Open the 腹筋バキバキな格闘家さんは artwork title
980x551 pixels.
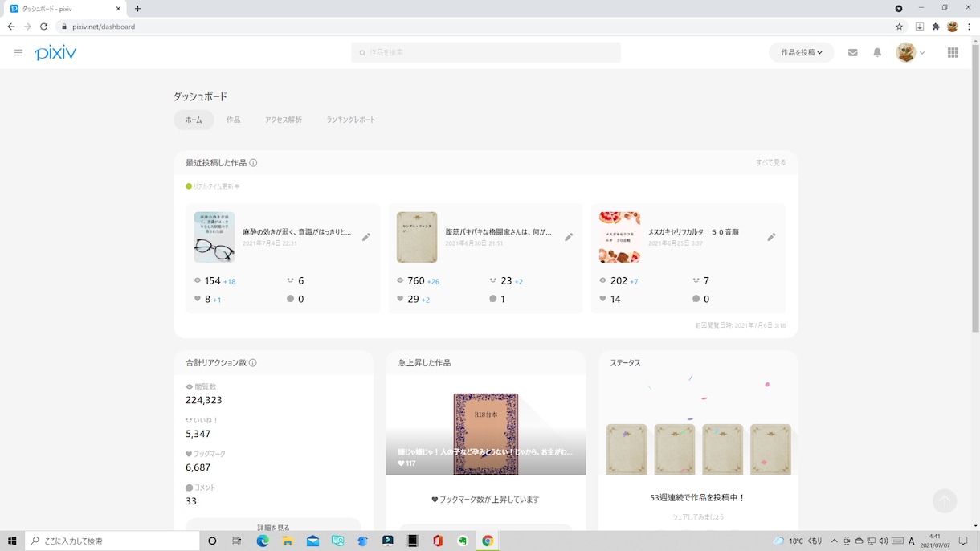pyautogui.click(x=498, y=232)
